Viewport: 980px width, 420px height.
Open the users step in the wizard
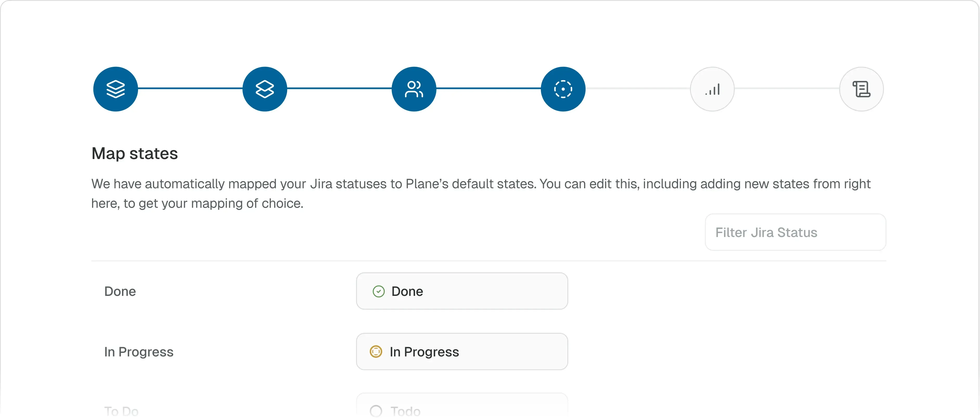coord(414,89)
